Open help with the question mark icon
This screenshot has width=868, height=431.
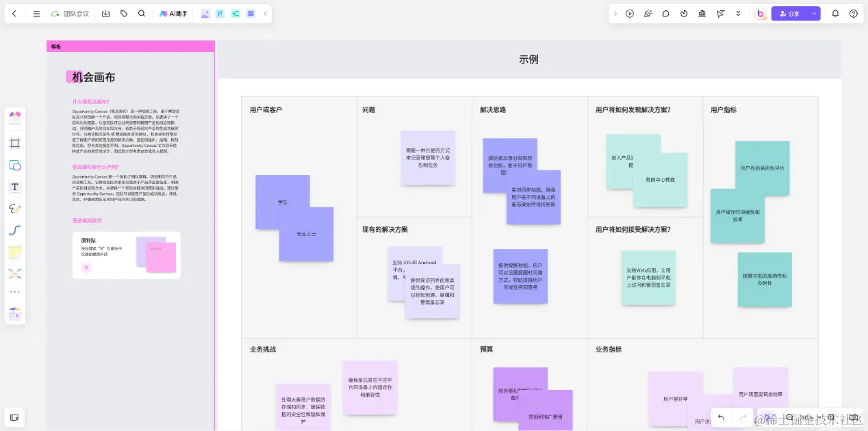click(853, 14)
